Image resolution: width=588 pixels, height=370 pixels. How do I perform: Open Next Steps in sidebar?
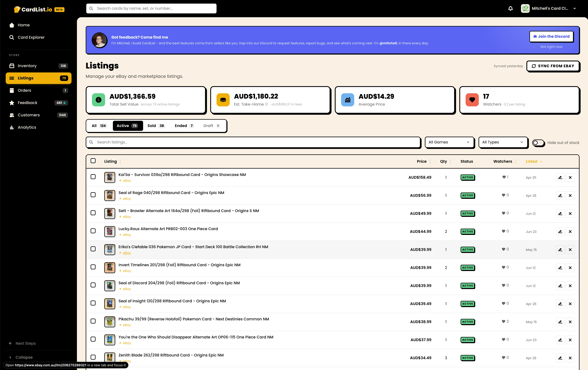coord(22,343)
